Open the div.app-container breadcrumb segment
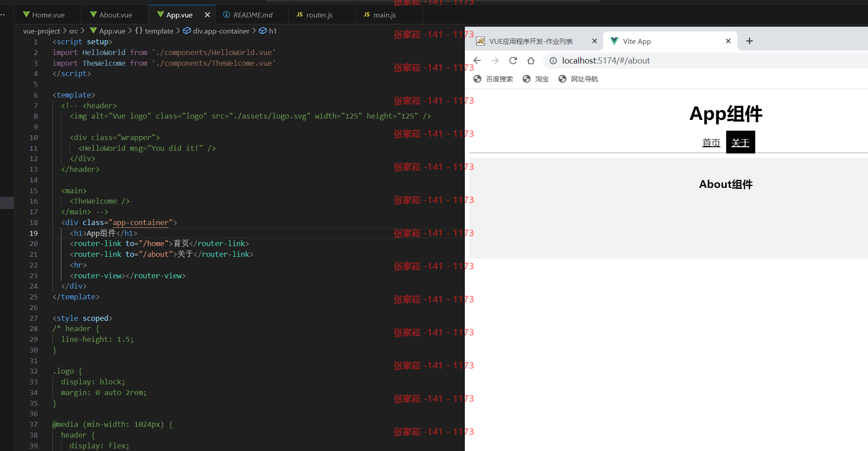The width and height of the screenshot is (868, 451). tap(221, 31)
